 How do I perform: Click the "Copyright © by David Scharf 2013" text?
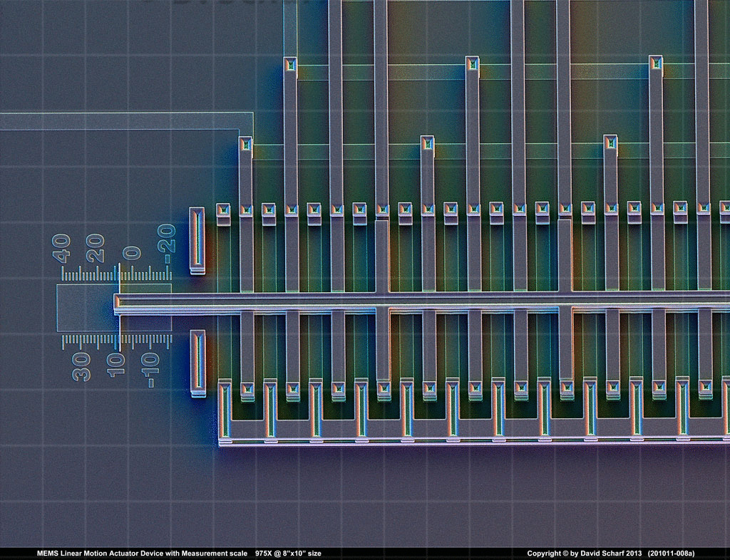[x=585, y=554]
